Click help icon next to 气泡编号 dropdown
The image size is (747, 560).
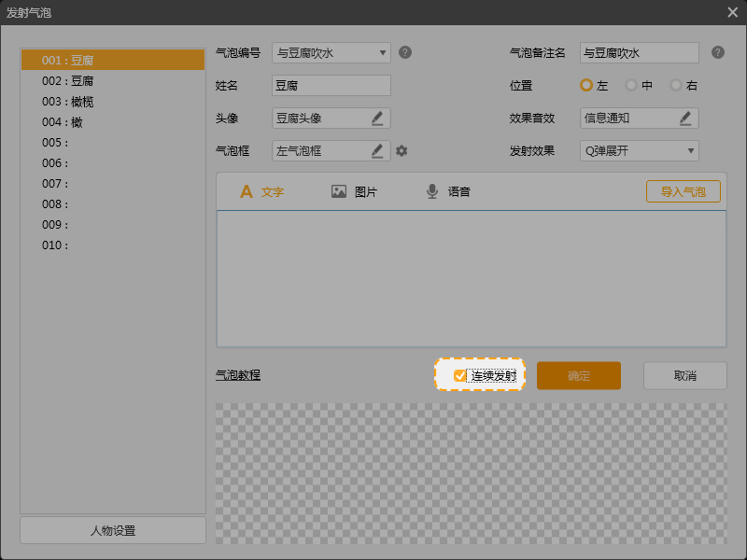coord(405,52)
